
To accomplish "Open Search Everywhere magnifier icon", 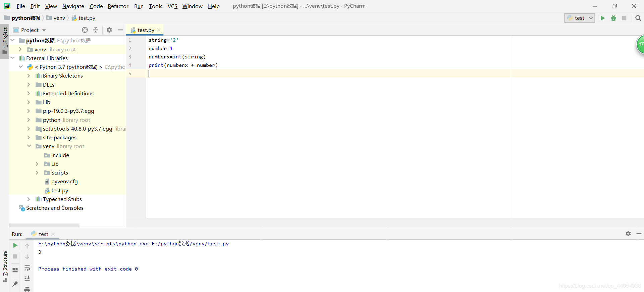I will tap(638, 18).
